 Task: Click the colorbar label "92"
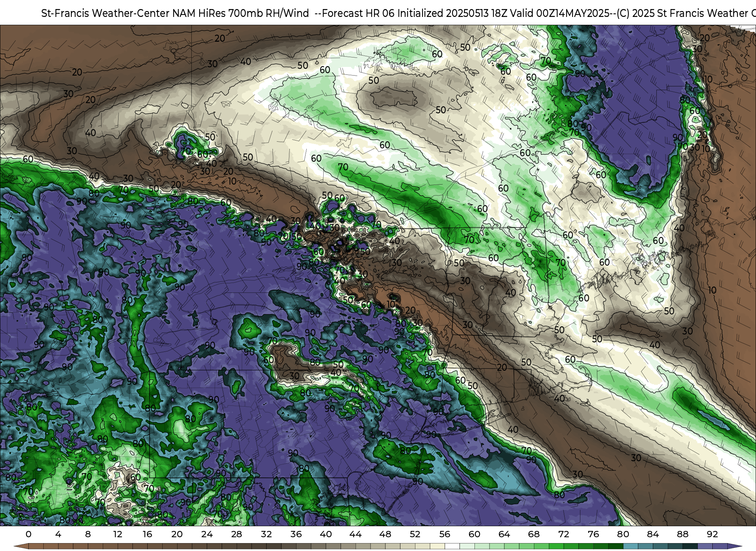click(712, 534)
